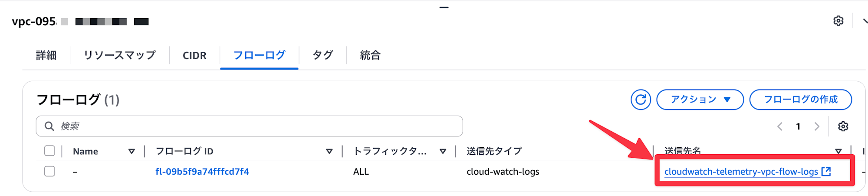
Task: Refresh the flow logs list
Action: point(641,100)
